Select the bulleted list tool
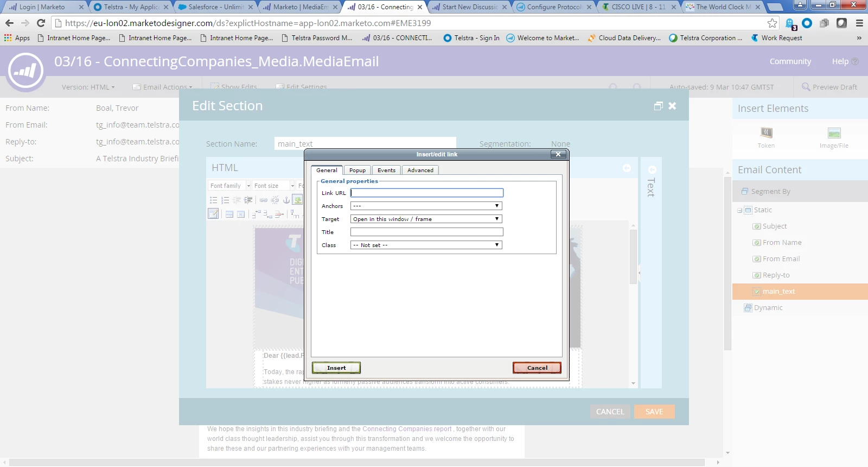Viewport: 868px width, 467px height. coord(214,200)
